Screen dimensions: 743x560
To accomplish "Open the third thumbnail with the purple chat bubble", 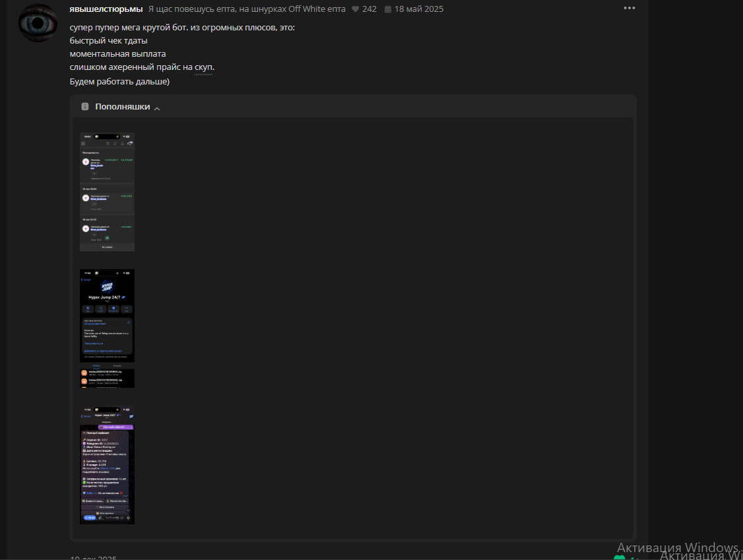I will coord(107,465).
